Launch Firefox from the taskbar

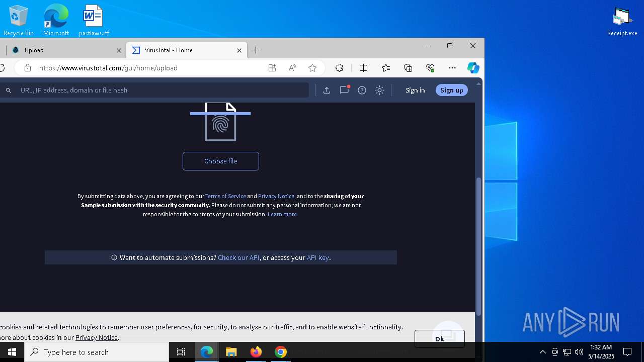click(x=256, y=352)
